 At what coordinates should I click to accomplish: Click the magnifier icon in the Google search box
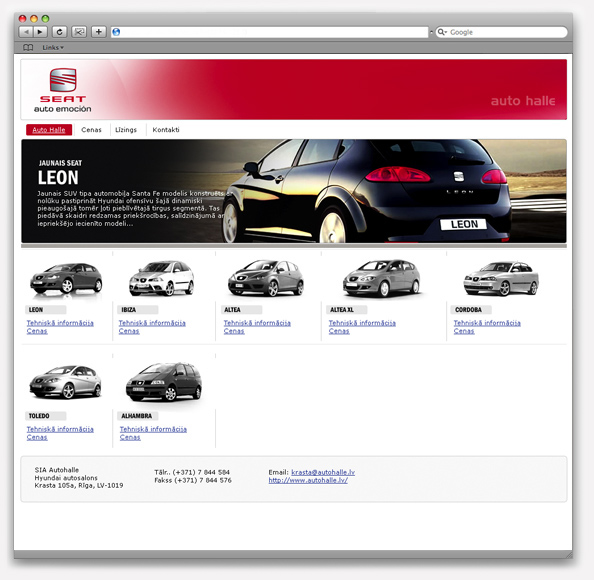(x=442, y=32)
